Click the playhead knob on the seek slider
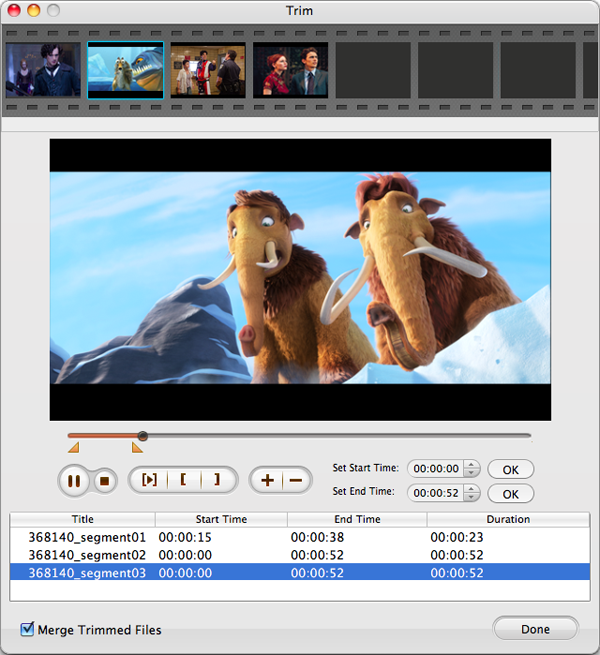This screenshot has height=655, width=600. (x=143, y=436)
